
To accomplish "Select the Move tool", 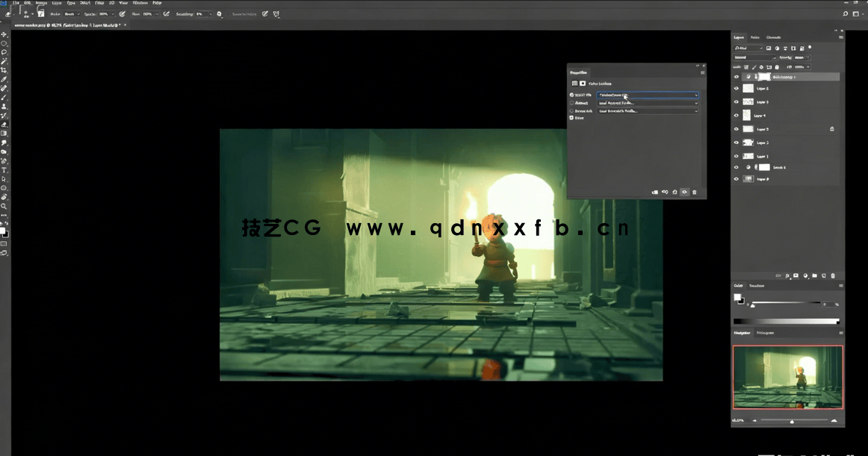I will click(4, 35).
